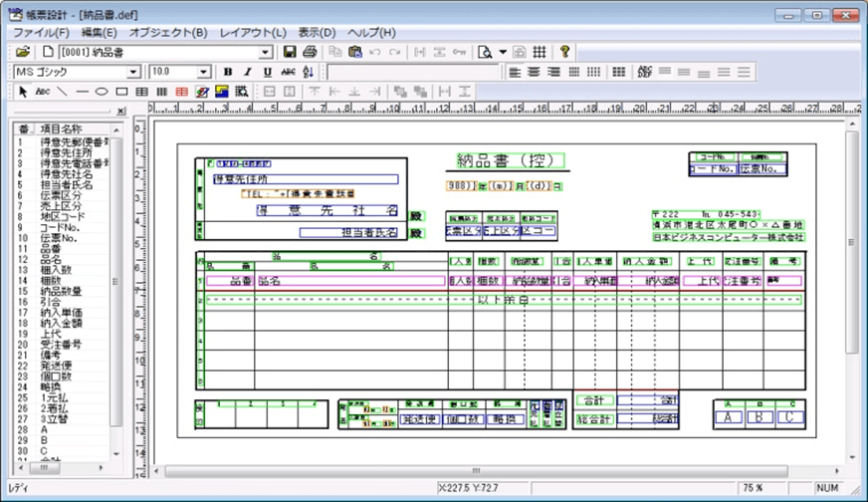Click the 品名 field in detail row
868x502 pixels.
[x=350, y=282]
